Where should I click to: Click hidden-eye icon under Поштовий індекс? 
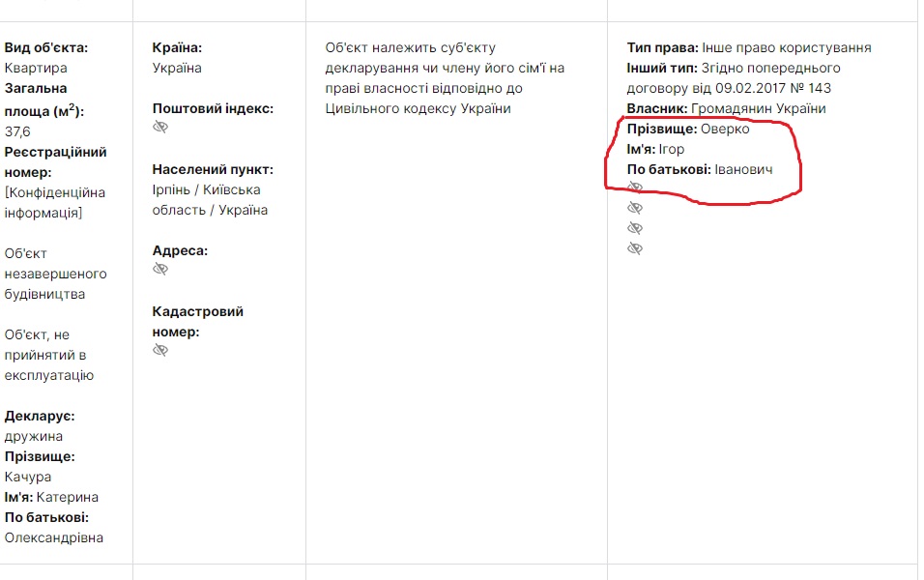pyautogui.click(x=160, y=128)
